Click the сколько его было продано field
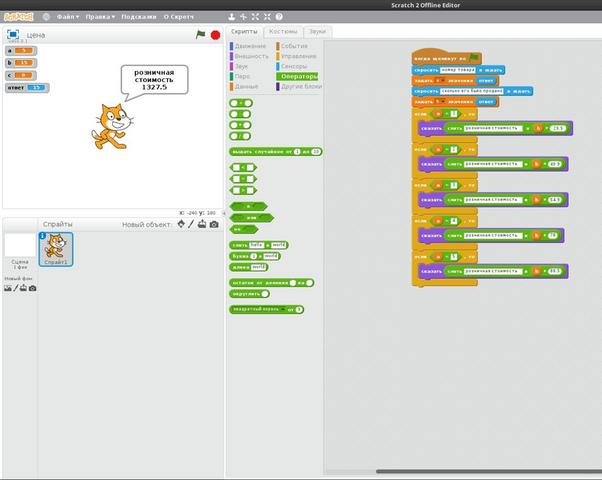This screenshot has width=602, height=480. pyautogui.click(x=472, y=91)
